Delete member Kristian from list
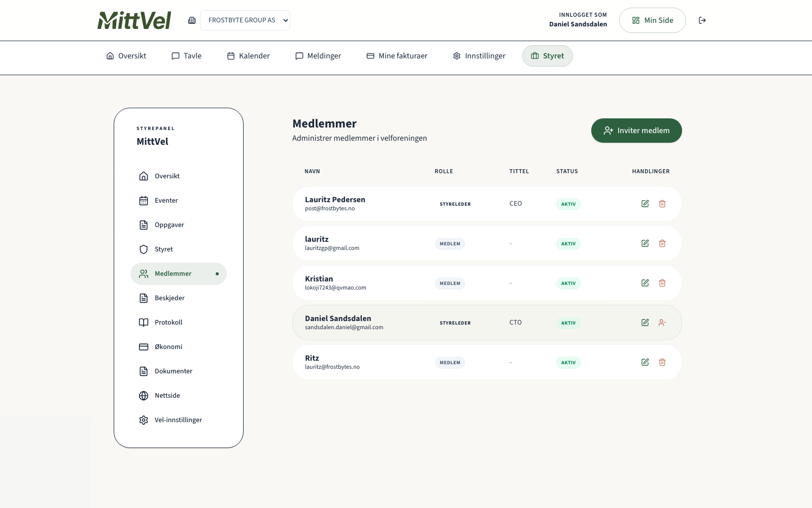 (x=662, y=283)
